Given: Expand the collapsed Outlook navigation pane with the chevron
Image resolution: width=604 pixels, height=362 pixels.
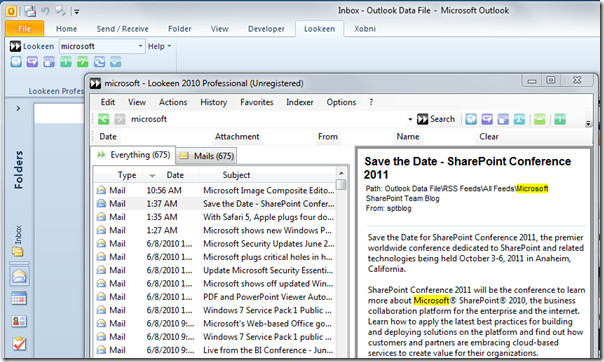Looking at the screenshot, I should tap(18, 109).
